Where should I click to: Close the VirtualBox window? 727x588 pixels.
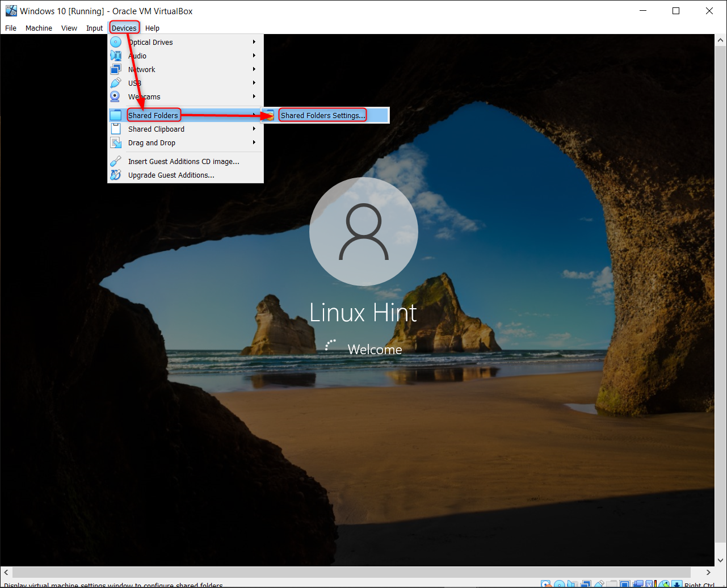(x=709, y=11)
